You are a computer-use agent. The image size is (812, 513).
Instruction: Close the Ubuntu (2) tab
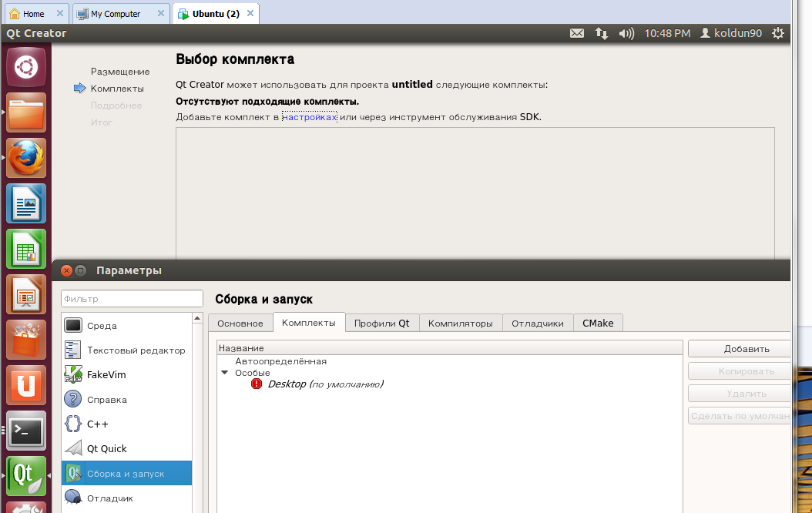pyautogui.click(x=250, y=13)
